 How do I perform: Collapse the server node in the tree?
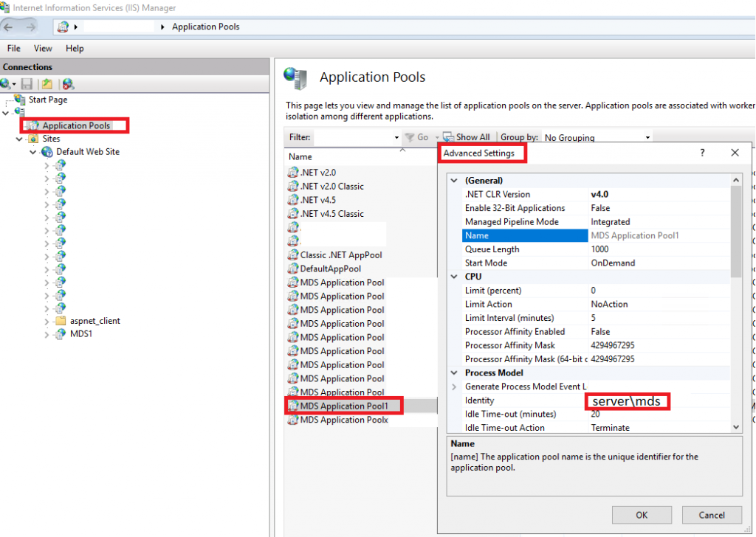(6, 113)
